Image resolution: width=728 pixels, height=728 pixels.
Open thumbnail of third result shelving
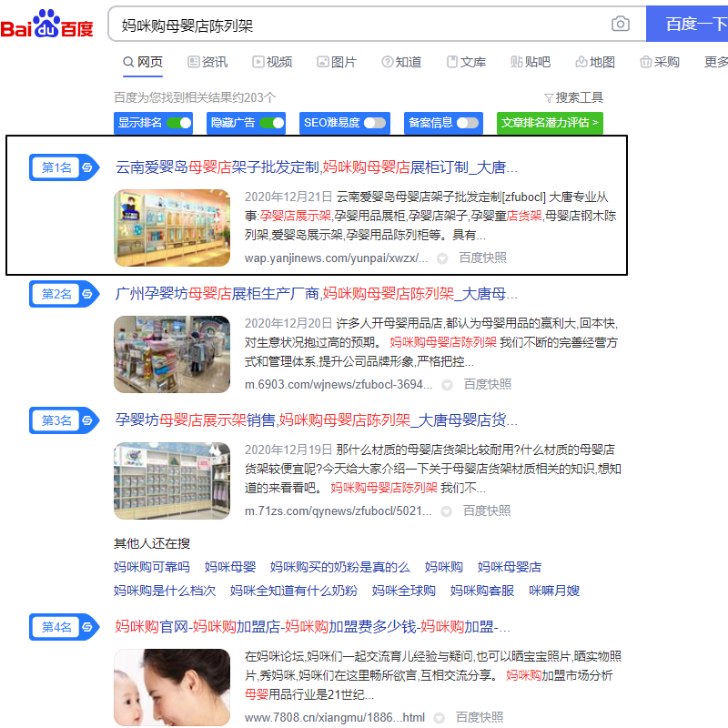click(x=172, y=481)
